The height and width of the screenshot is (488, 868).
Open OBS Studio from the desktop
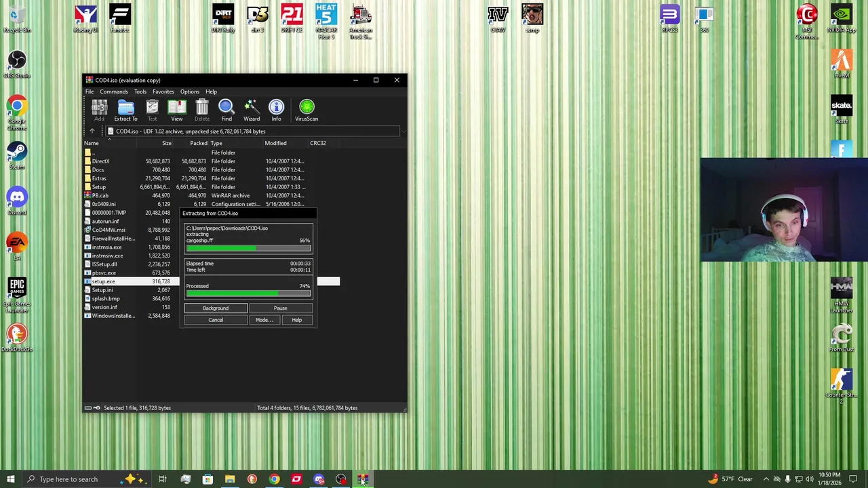[x=17, y=64]
